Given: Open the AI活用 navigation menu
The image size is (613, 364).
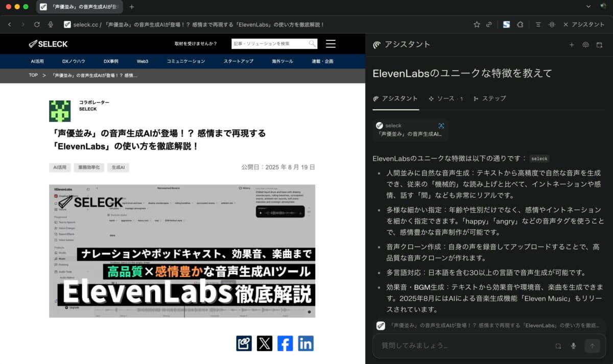Looking at the screenshot, I should tap(38, 61).
